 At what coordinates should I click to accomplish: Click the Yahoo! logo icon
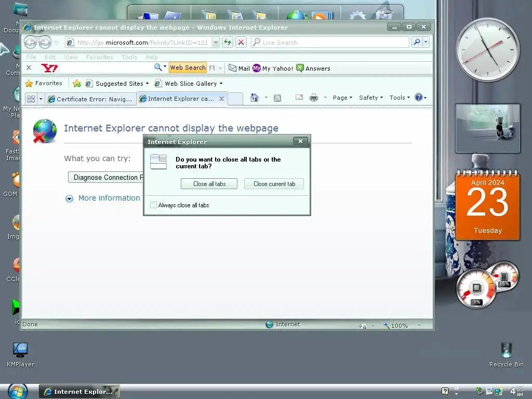click(x=49, y=68)
